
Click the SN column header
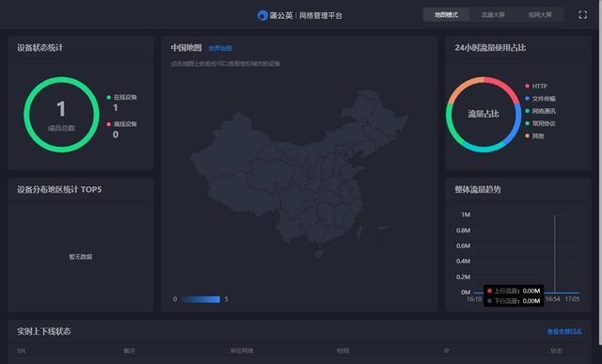[21, 351]
